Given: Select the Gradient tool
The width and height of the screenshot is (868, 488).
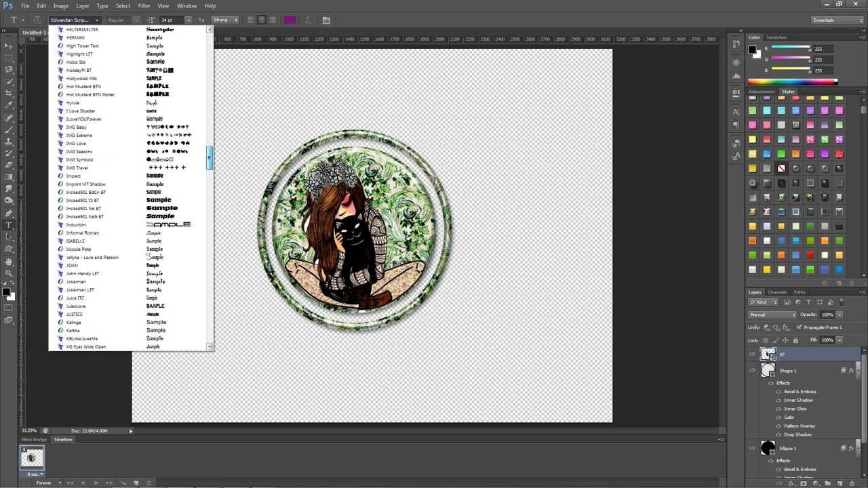Looking at the screenshot, I should [9, 177].
